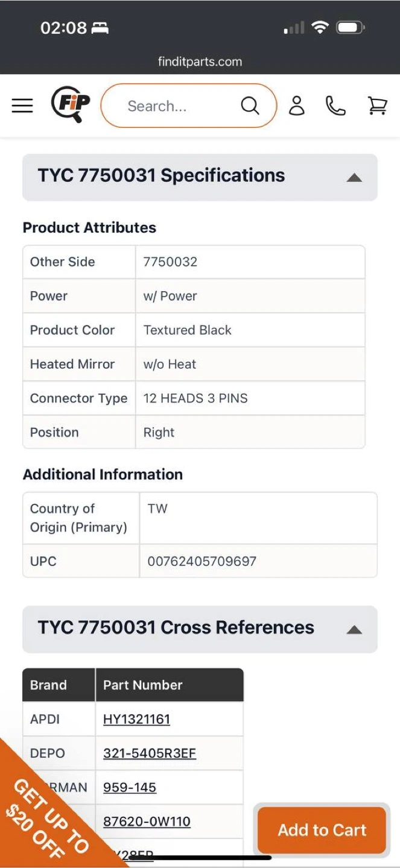The image size is (400, 868).
Task: Tap the Wi-Fi status icon
Action: click(320, 27)
